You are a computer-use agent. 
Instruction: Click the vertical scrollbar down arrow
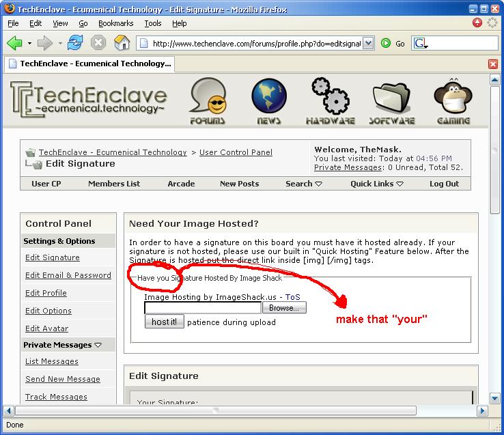pyautogui.click(x=495, y=399)
